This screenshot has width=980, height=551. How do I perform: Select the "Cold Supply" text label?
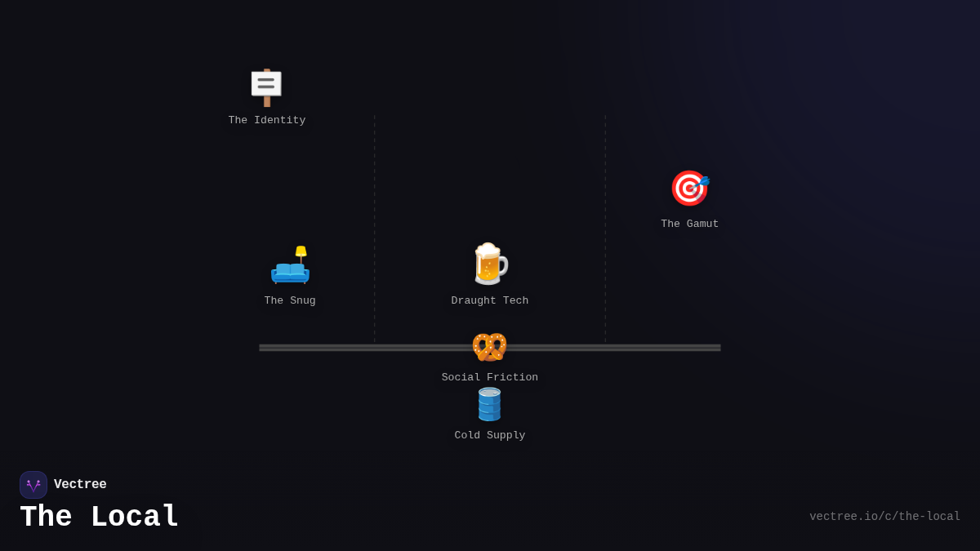[489, 436]
